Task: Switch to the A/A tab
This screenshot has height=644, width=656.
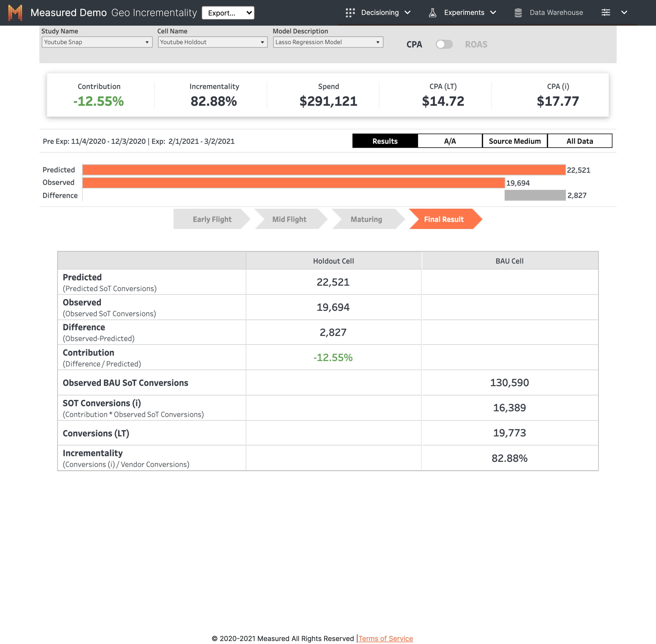Action: (x=450, y=141)
